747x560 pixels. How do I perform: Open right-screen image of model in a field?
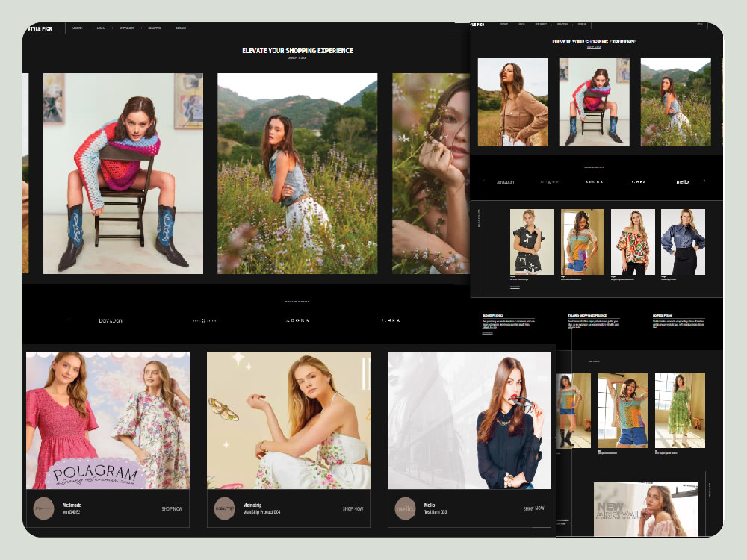click(x=675, y=102)
